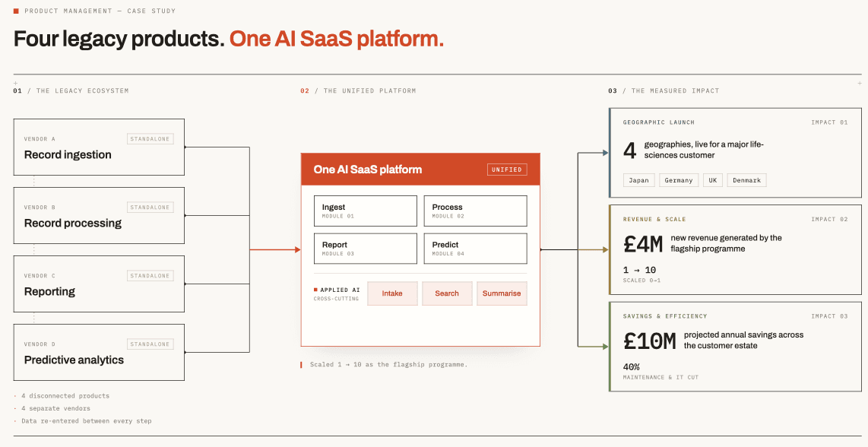Click 'One AI SaaS platform' in red card header
The width and height of the screenshot is (868, 447).
tap(368, 170)
